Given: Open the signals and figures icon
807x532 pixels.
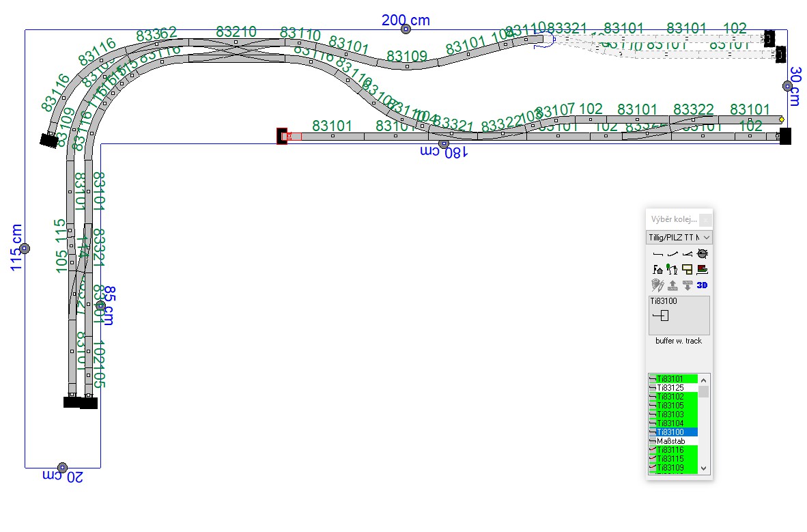Looking at the screenshot, I should tap(672, 270).
